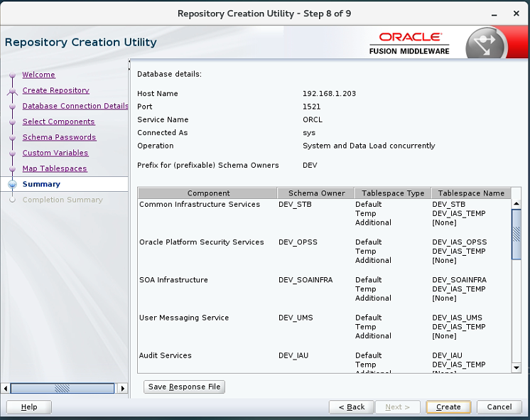Click the table scrollbar up arrow

[x=516, y=203]
